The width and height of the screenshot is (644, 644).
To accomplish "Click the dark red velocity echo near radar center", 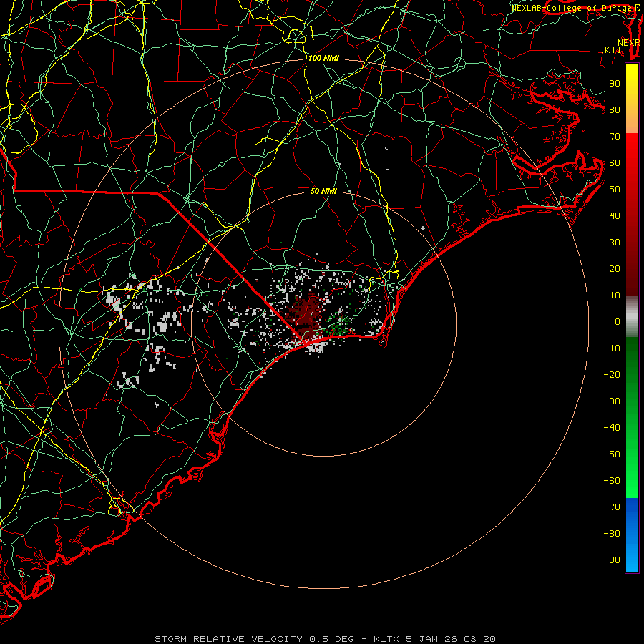I will [x=306, y=317].
